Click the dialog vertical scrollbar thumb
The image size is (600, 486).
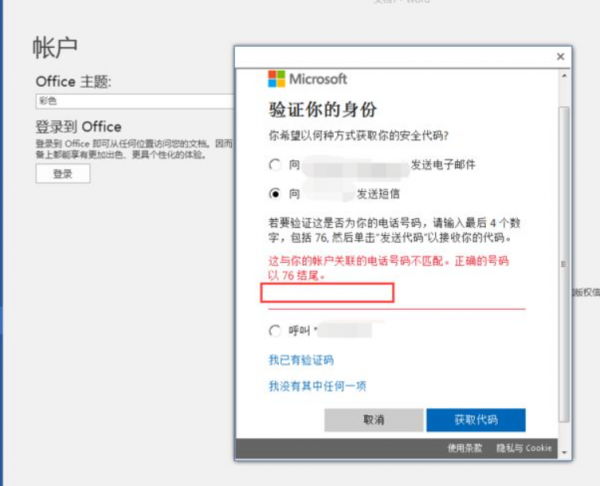[564, 264]
